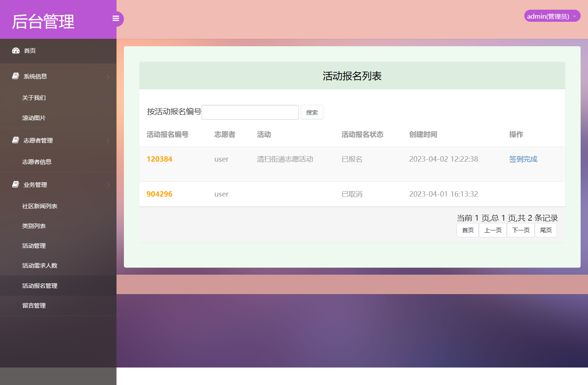Select the 活动报名管理 sidebar entry
The image size is (588, 385).
(x=40, y=286)
